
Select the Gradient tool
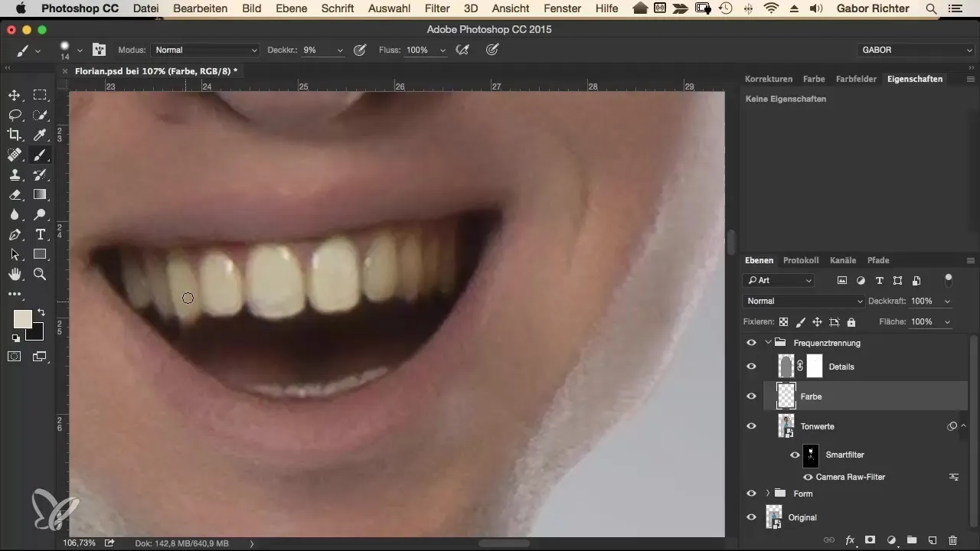coord(40,195)
